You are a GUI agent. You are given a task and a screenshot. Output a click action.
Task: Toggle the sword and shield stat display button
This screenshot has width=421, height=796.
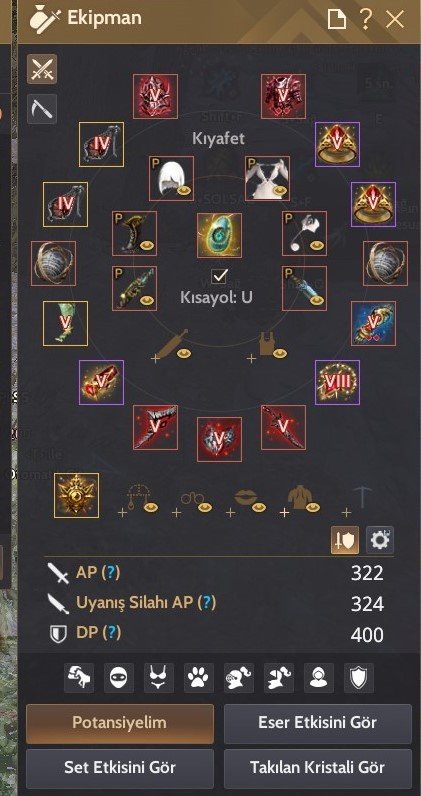coord(345,540)
